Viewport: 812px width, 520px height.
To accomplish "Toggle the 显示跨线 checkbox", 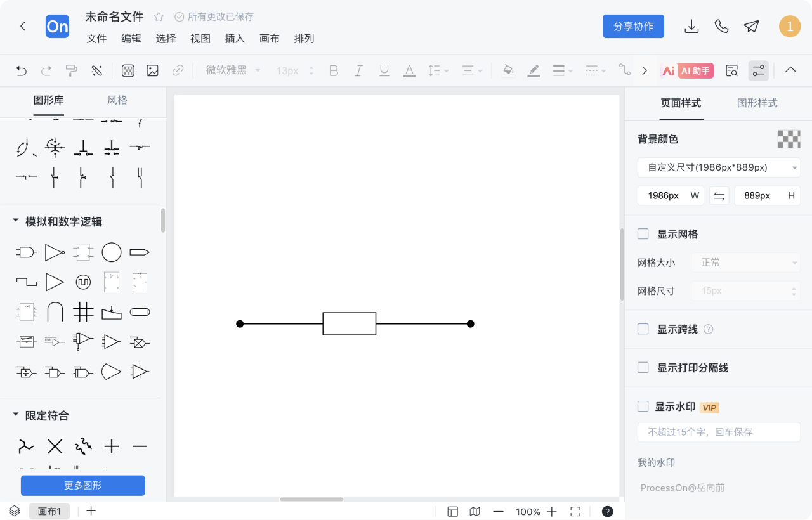I will coord(643,329).
